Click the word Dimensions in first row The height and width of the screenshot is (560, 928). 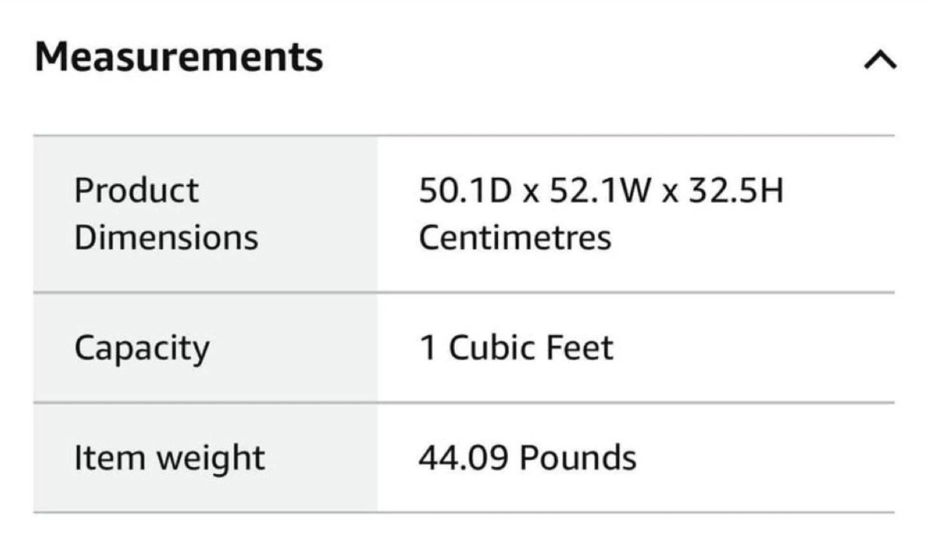pos(166,238)
